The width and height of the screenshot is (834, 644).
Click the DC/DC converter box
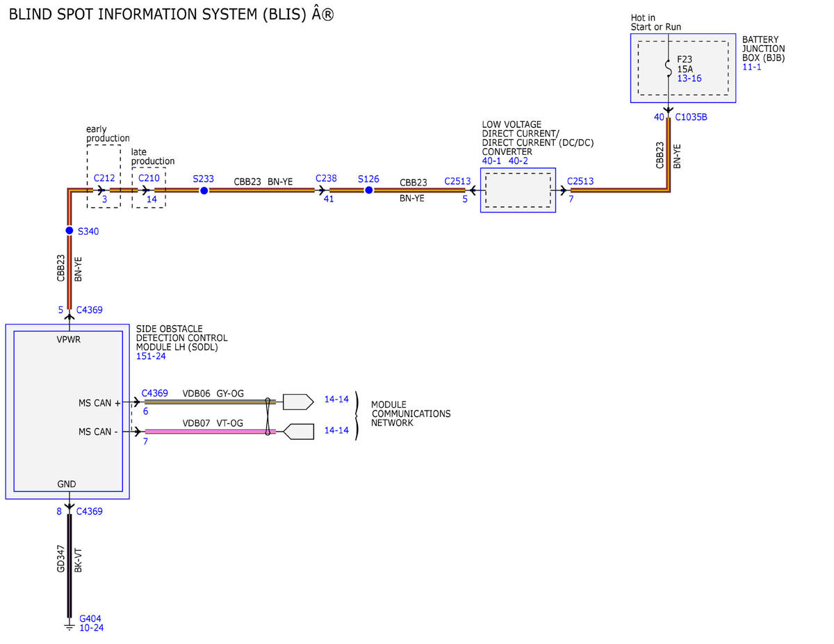click(x=518, y=190)
